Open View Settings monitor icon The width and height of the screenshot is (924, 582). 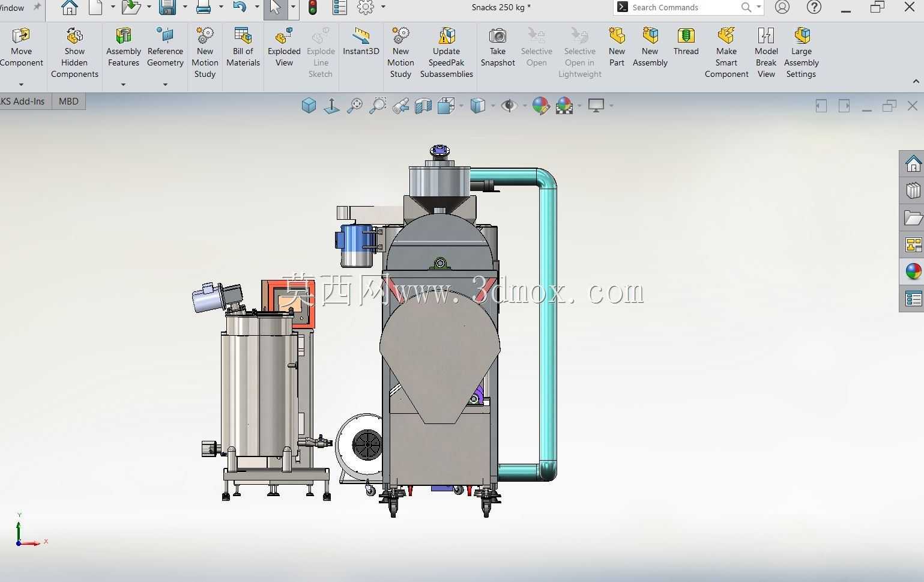click(x=596, y=106)
